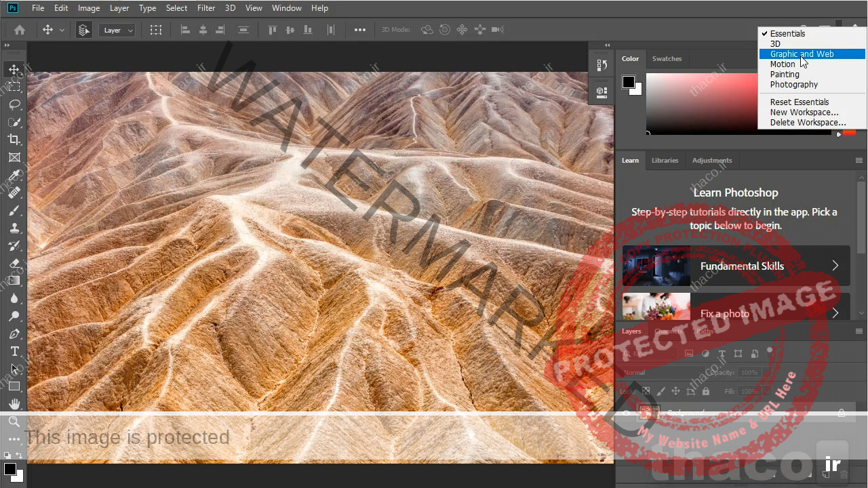The height and width of the screenshot is (488, 868).
Task: Open the Properties panel icon
Action: pyautogui.click(x=601, y=91)
